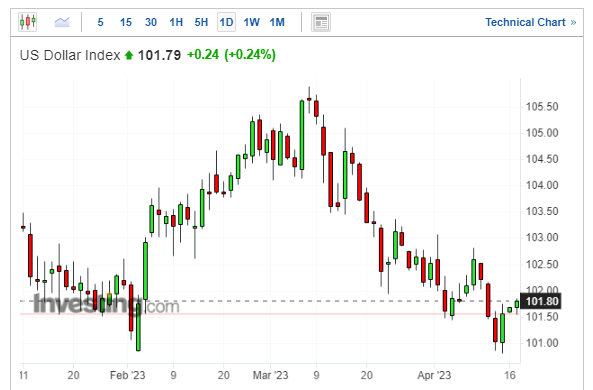Click the tall green candle before Mar 9
593x390 pixels.
coord(302,135)
